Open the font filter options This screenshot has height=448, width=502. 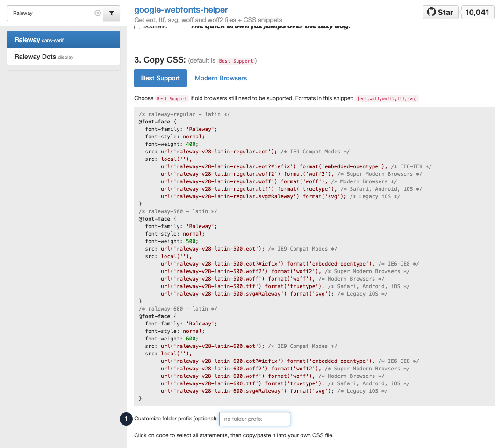tap(111, 13)
